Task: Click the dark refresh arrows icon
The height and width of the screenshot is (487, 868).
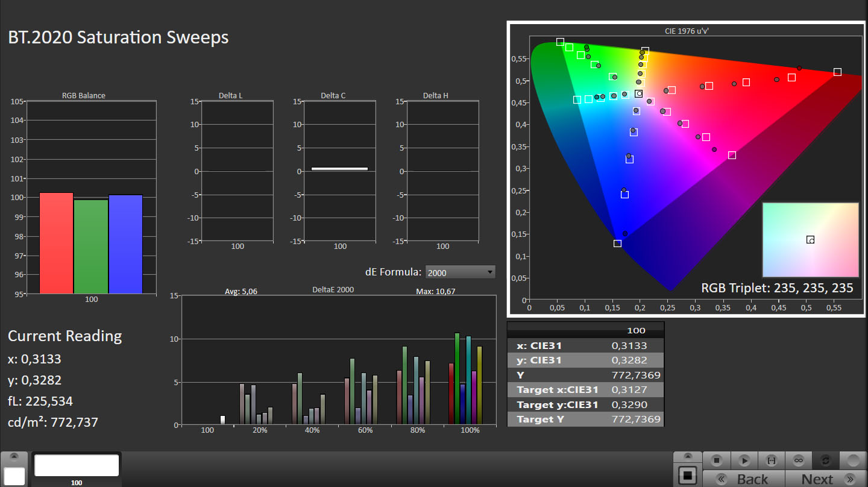Action: point(826,460)
